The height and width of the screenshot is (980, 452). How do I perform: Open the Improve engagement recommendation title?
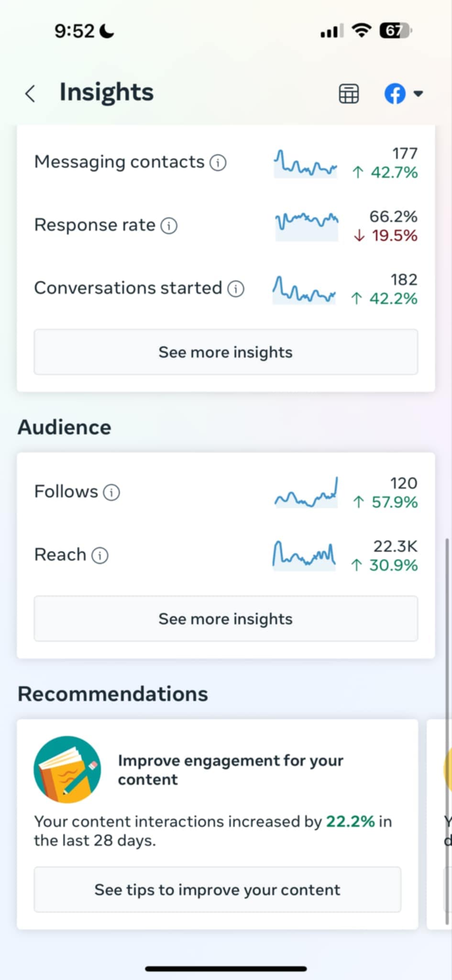[231, 769]
